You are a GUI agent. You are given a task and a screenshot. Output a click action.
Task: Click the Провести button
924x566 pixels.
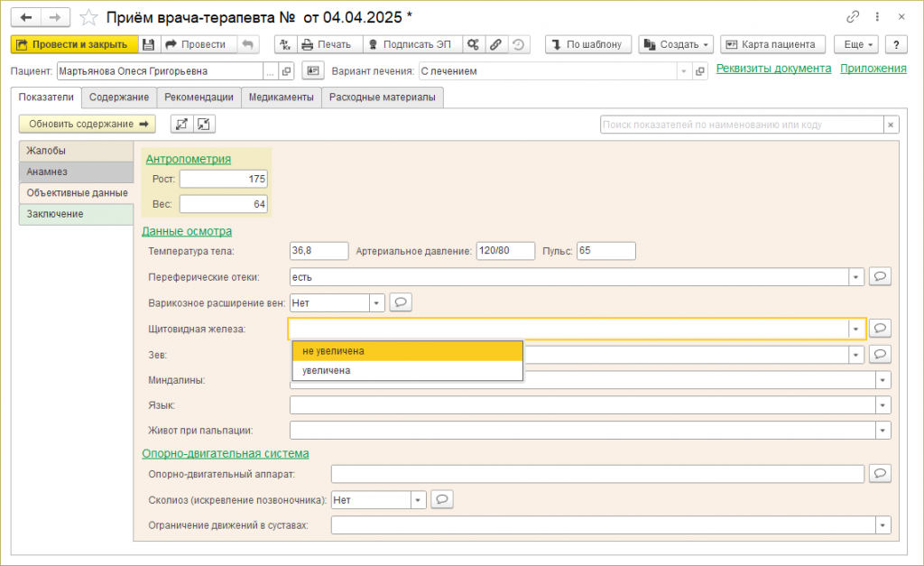(198, 44)
